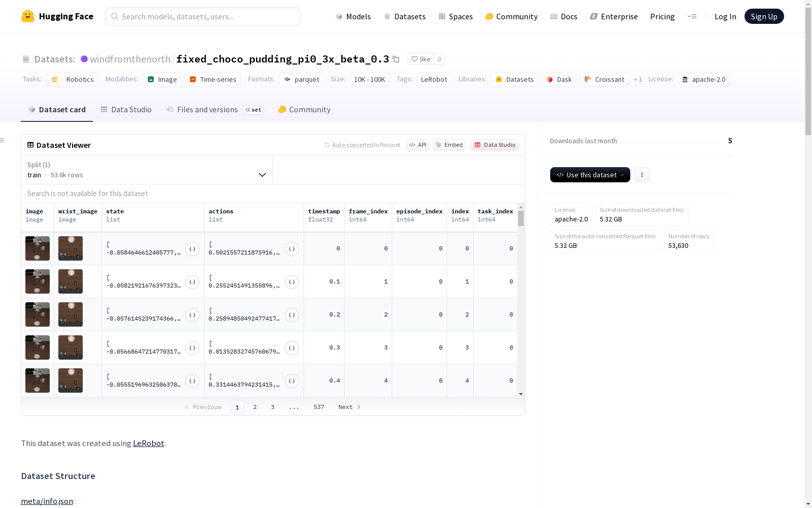
Task: Open the Robotics task tag
Action: 73,79
